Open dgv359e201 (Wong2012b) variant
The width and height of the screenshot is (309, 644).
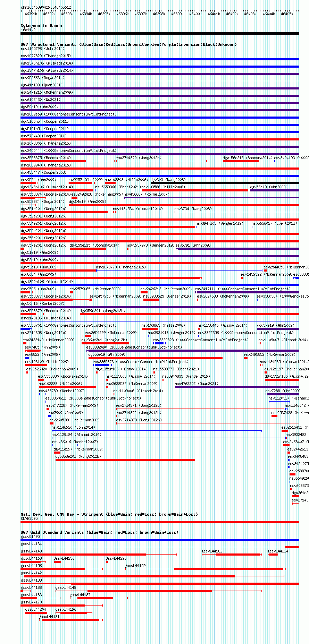pos(102,311)
